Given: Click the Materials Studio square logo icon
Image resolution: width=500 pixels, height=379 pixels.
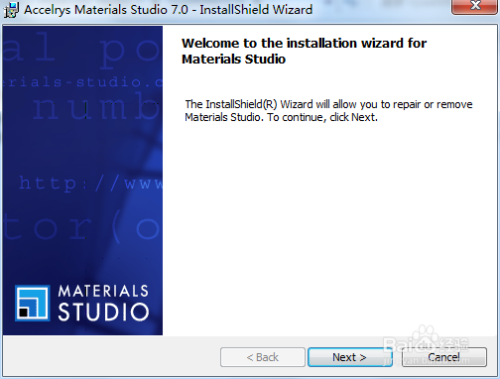Looking at the screenshot, I should (32, 303).
